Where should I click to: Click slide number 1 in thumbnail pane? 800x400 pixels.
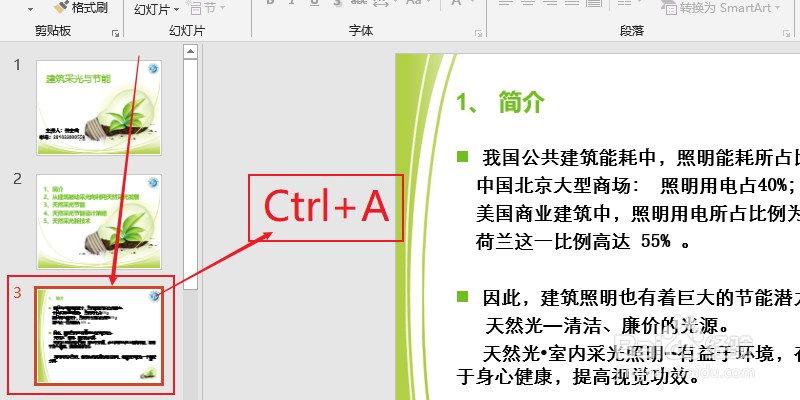pos(18,65)
